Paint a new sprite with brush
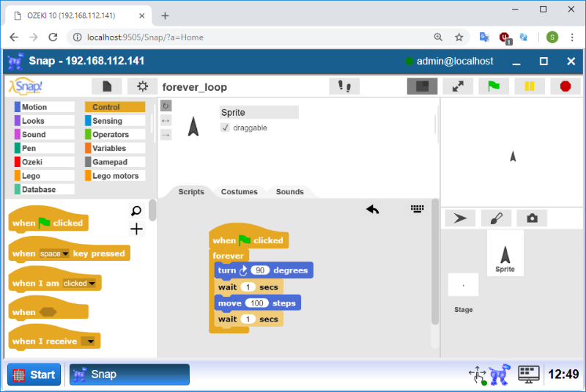 (x=496, y=218)
